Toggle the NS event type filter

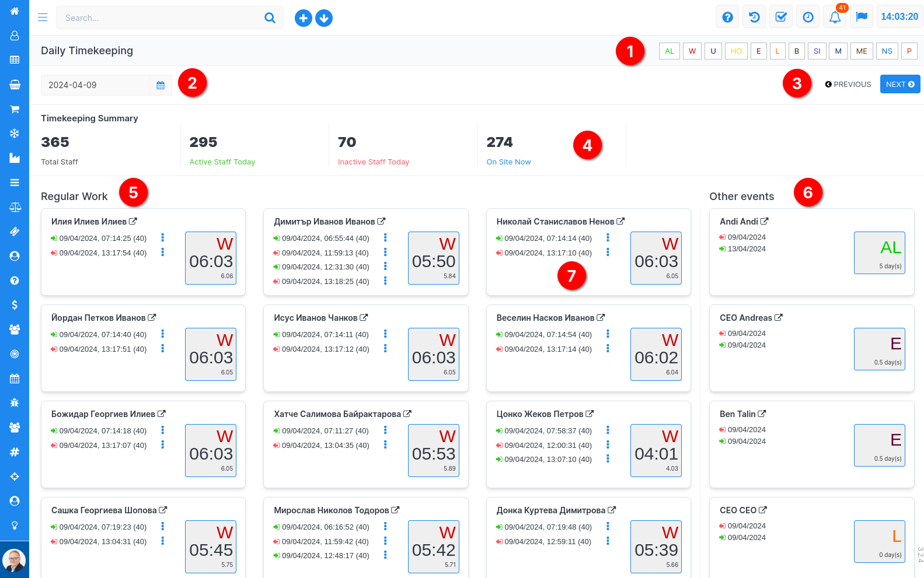coord(887,51)
